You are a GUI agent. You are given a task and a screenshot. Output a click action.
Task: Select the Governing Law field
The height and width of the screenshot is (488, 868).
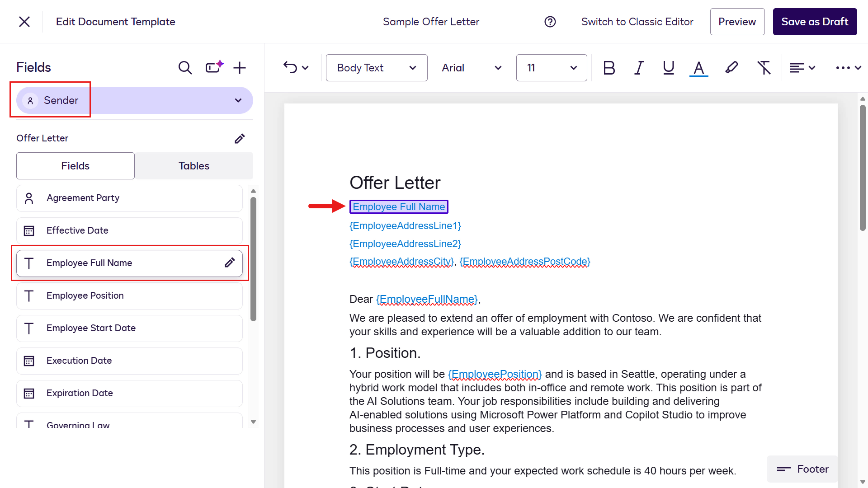click(129, 421)
